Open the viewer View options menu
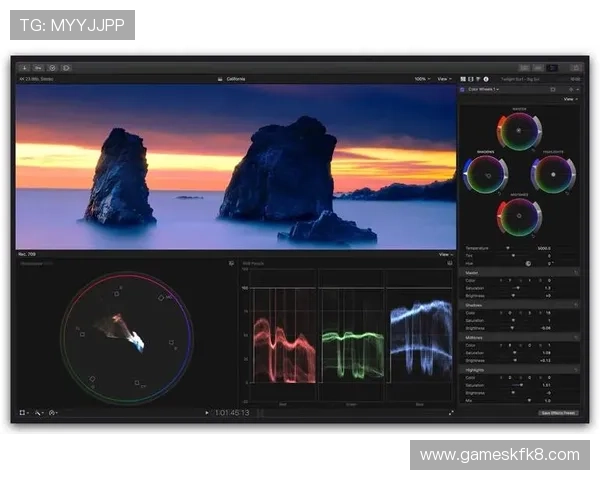600x480 pixels. [445, 78]
